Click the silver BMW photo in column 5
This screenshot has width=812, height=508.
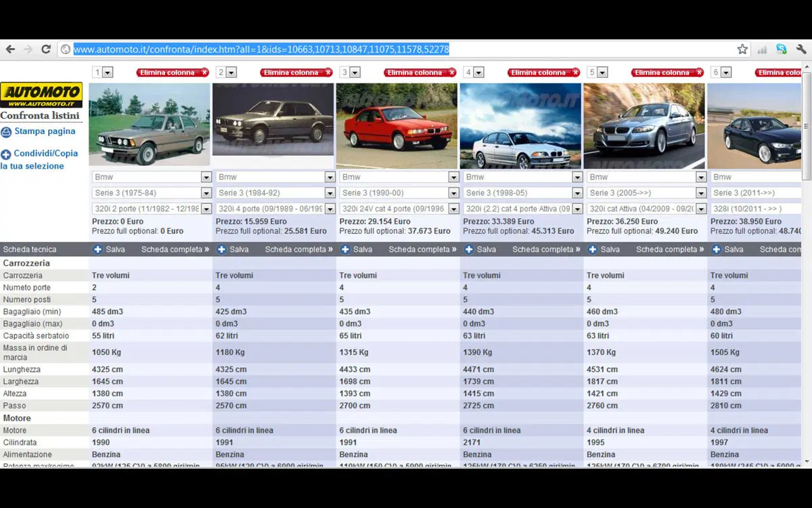point(645,126)
